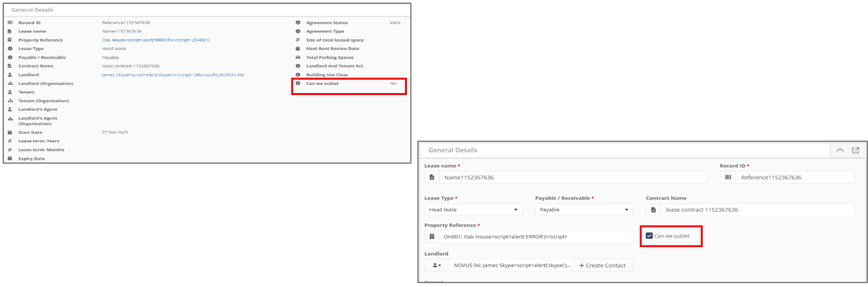Click the car icon beside Total Parking Spaces
The image size is (868, 287).
coord(298,57)
